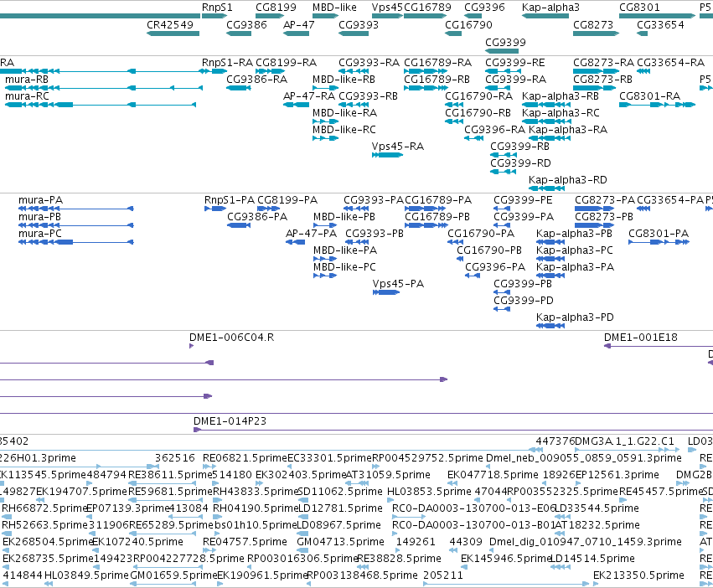Select the CG9396-RA transcript
This screenshot has height=588, width=713.
click(x=473, y=138)
